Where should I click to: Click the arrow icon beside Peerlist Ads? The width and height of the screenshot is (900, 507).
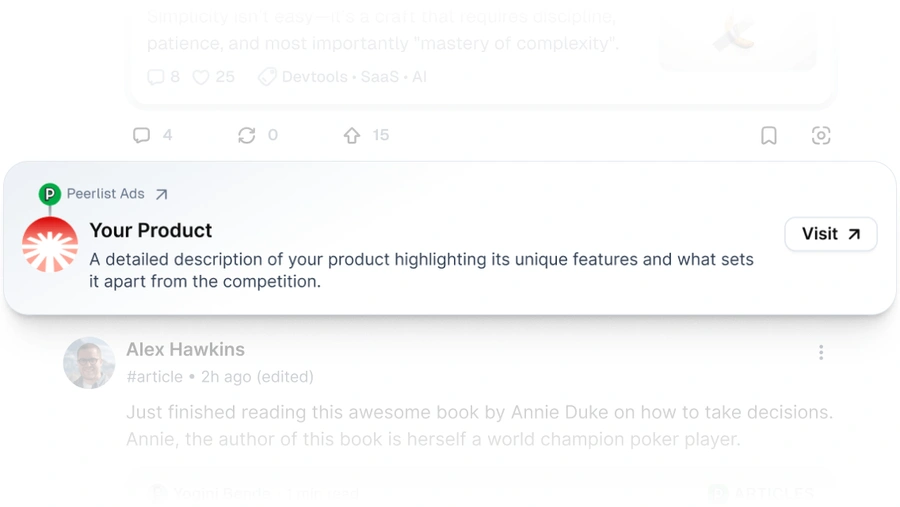pos(161,194)
